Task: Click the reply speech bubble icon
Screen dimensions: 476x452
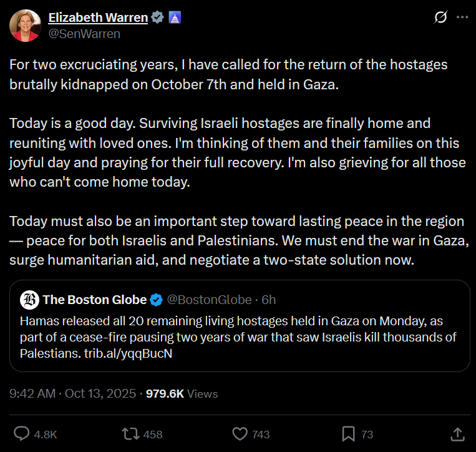Action: coord(22,433)
